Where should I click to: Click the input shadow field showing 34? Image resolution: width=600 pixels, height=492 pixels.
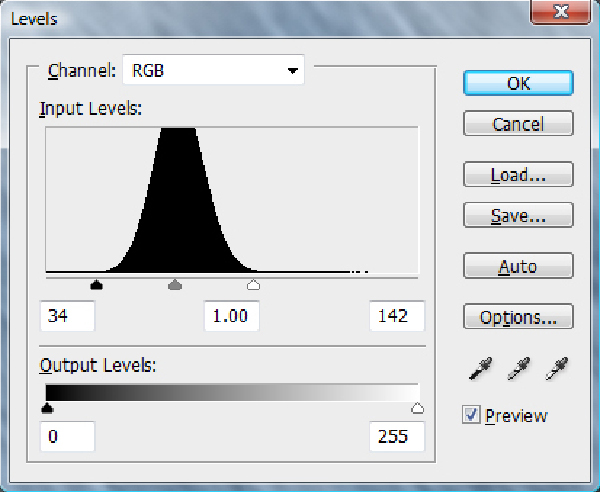[67, 316]
